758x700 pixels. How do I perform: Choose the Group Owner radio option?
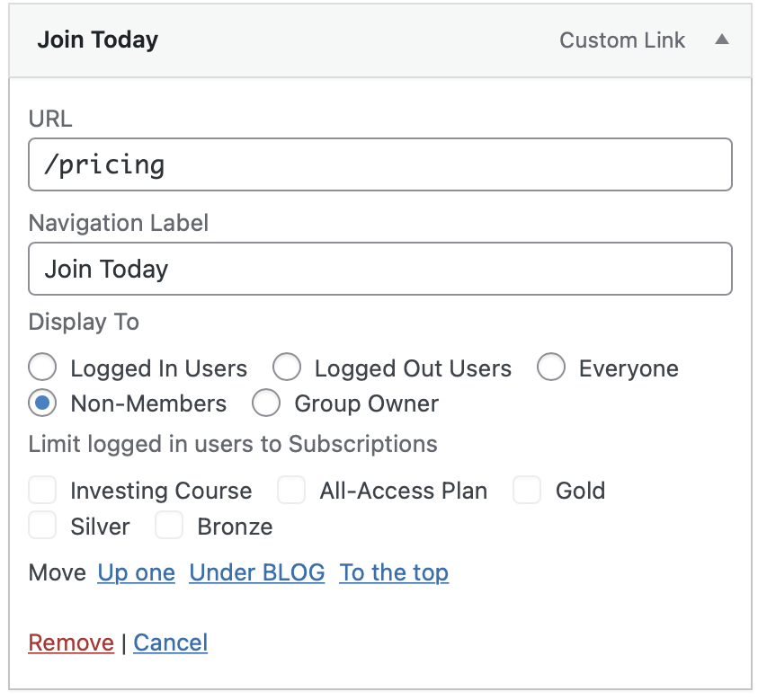(266, 403)
